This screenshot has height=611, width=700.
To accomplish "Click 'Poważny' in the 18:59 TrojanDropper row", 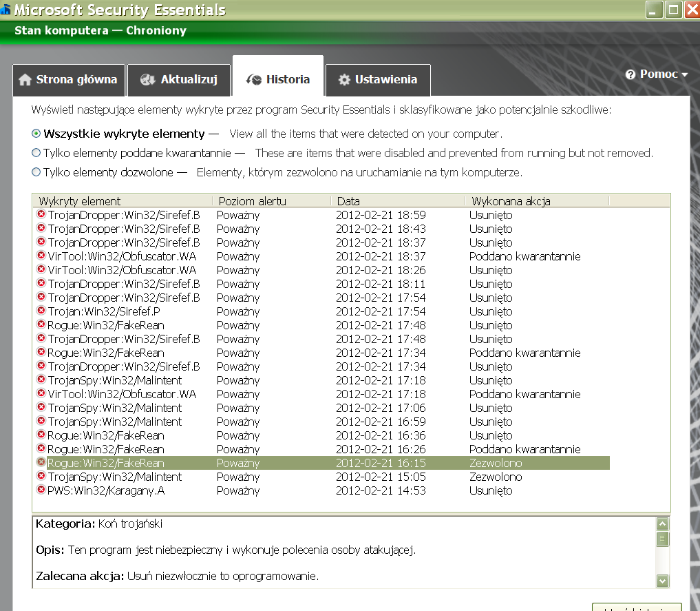I will pyautogui.click(x=238, y=216).
